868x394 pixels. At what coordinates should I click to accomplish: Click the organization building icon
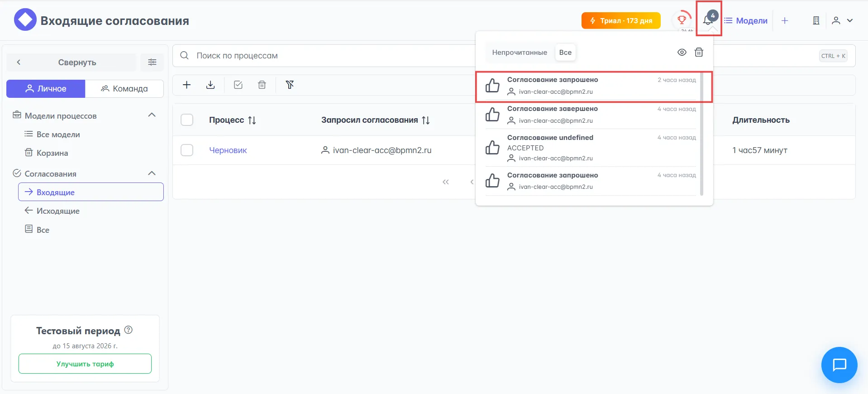(816, 21)
